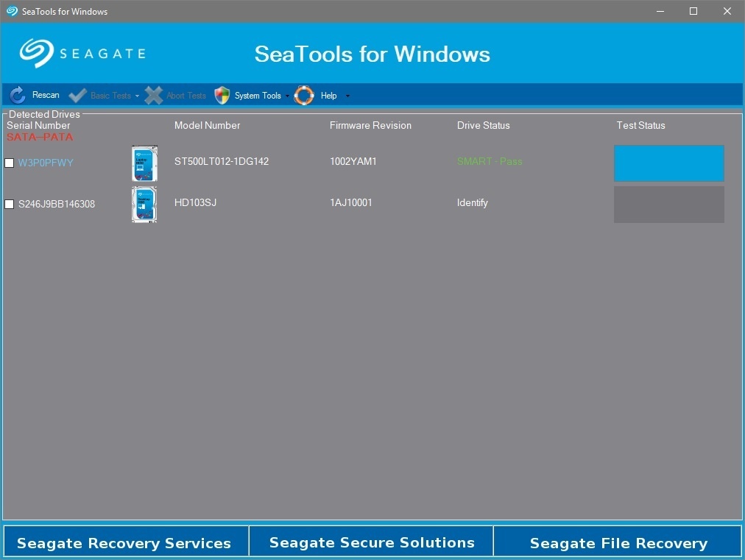
Task: Check the box for drive S246J9BB146308
Action: point(9,205)
